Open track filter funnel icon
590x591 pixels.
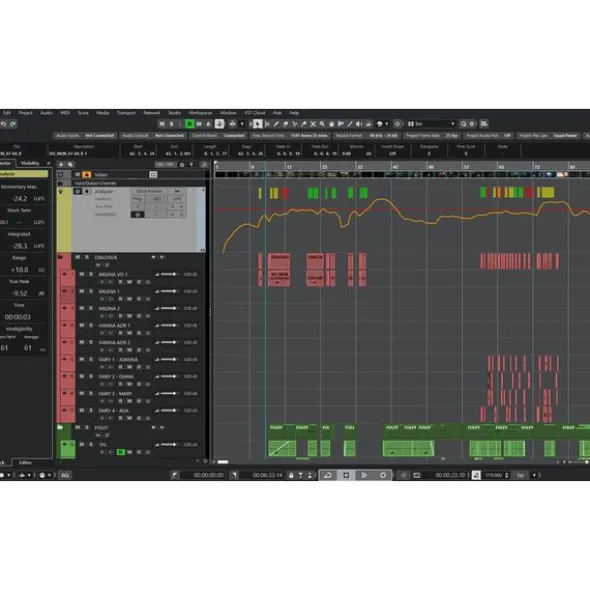coord(192,165)
